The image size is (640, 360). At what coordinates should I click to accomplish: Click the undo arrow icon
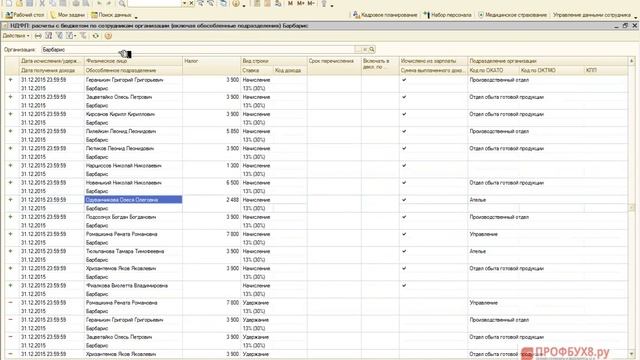tap(99, 4)
